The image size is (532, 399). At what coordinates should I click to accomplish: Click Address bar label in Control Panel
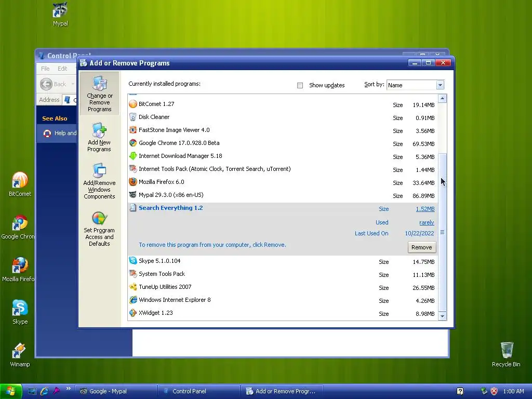tap(49, 100)
